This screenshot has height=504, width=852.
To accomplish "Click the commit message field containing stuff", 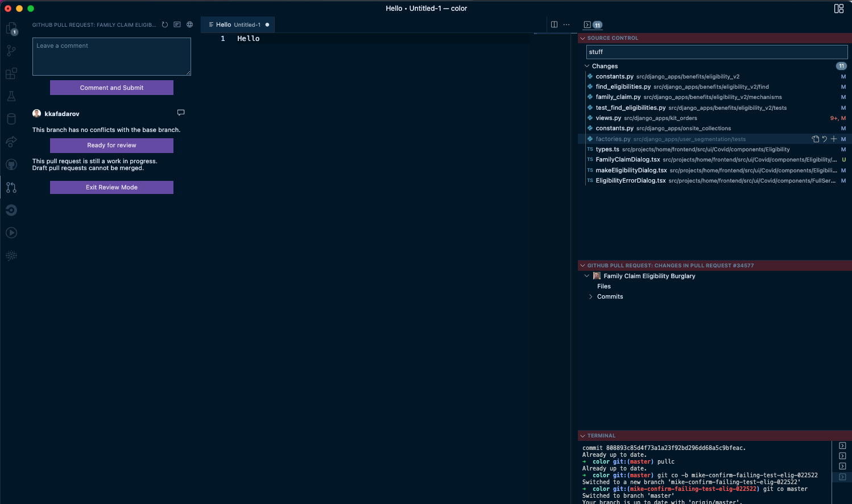I will click(x=717, y=52).
